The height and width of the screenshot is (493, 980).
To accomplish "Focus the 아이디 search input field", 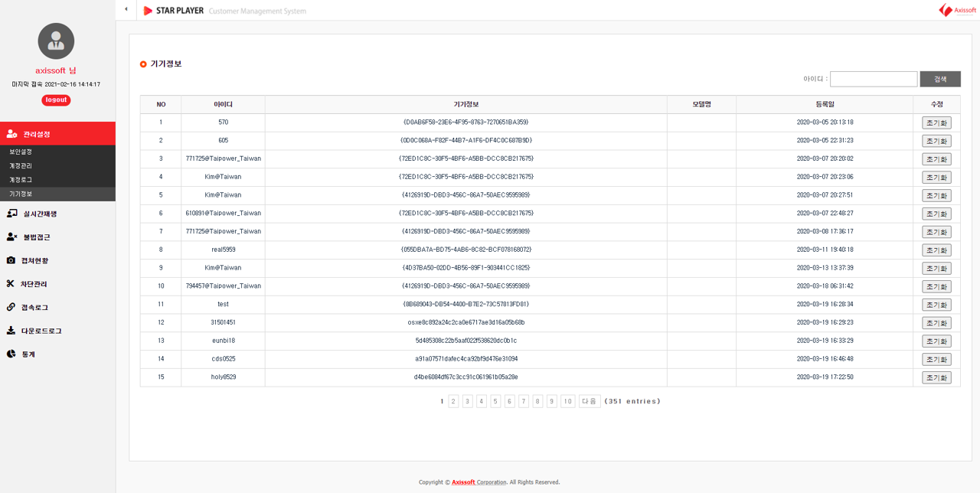I will pos(873,79).
